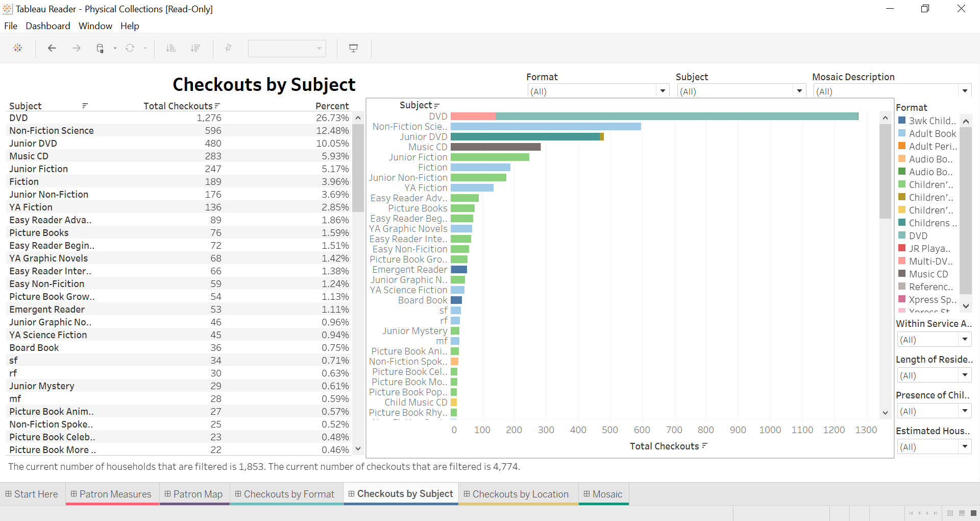Go back with the undo arrow

(52, 48)
